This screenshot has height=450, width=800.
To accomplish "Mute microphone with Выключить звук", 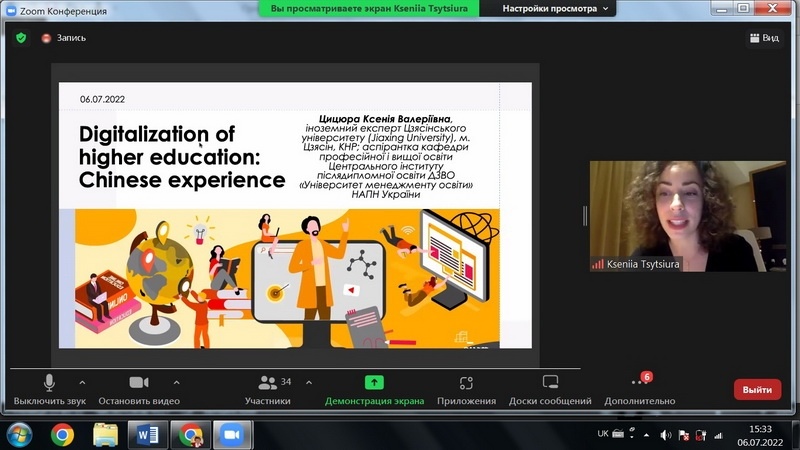I will click(x=49, y=388).
